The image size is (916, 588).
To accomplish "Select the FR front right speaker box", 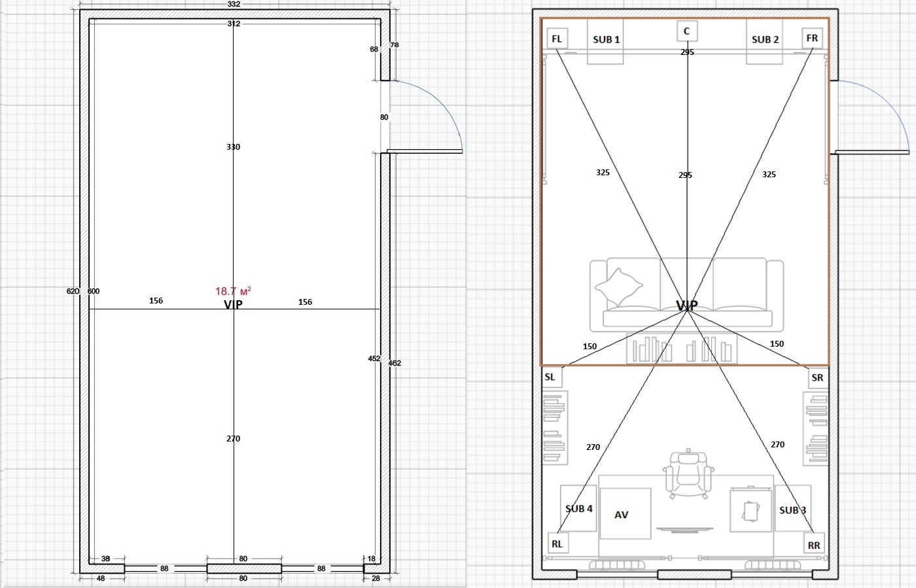I will point(812,38).
